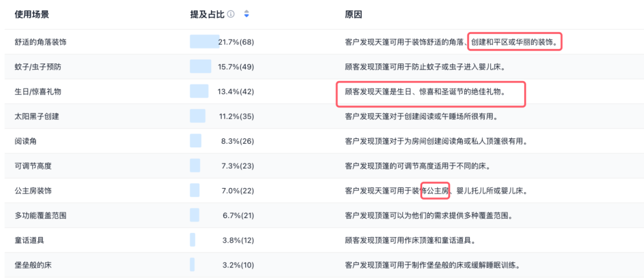
Task: Click the reason about 创建阅读或午睡场所
Action: [x=422, y=116]
